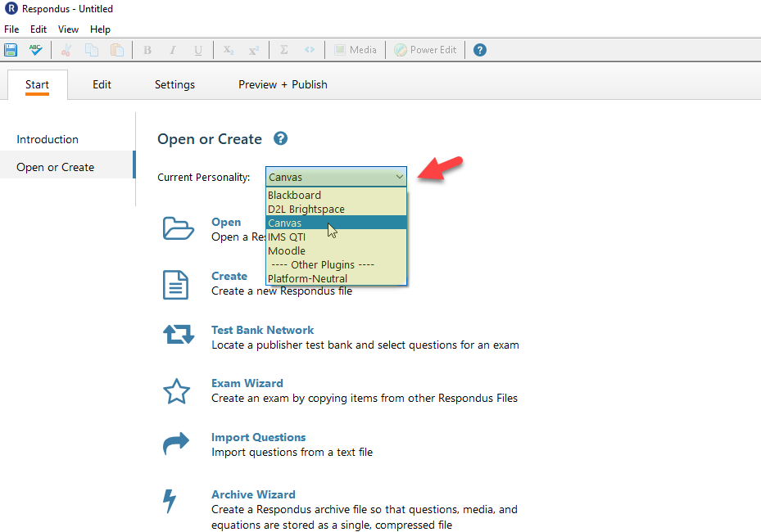Click the Create document icon
Screen dimensions: 761x532
pos(175,285)
